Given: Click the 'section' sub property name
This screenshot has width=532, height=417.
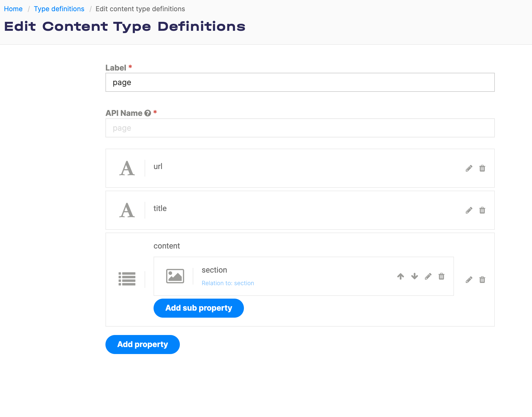Looking at the screenshot, I should [214, 270].
